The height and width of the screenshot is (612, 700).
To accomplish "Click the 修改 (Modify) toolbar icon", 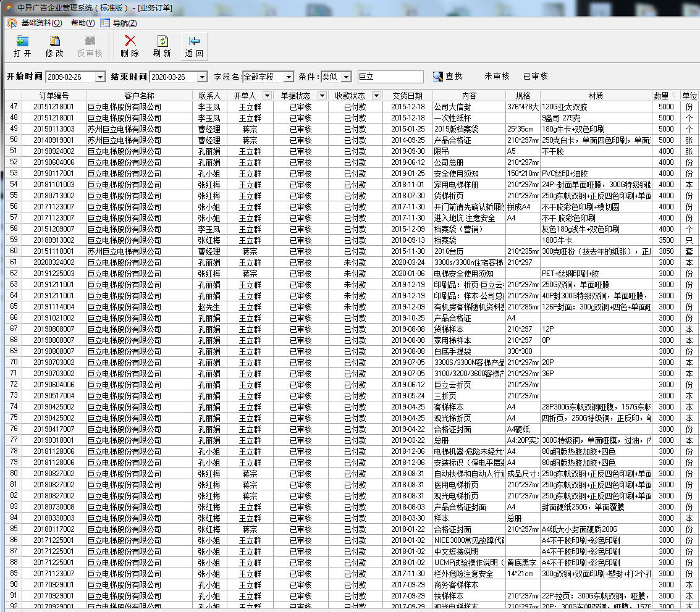I will (54, 41).
